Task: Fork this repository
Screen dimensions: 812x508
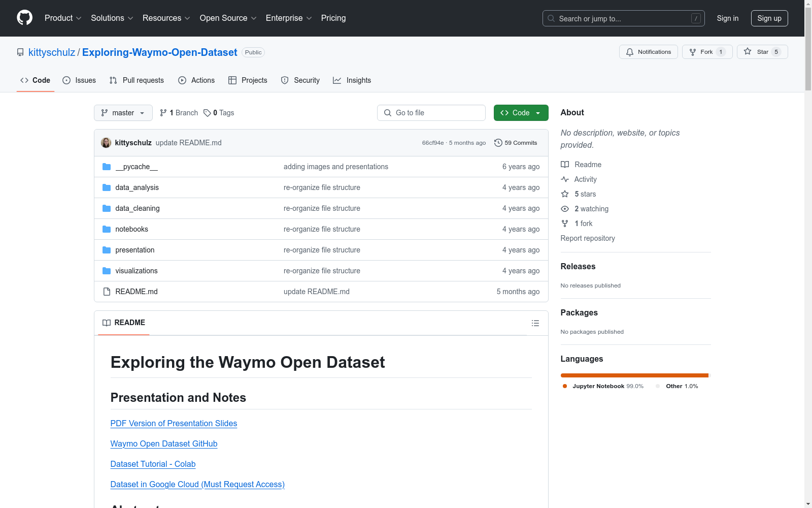Action: pyautogui.click(x=707, y=52)
